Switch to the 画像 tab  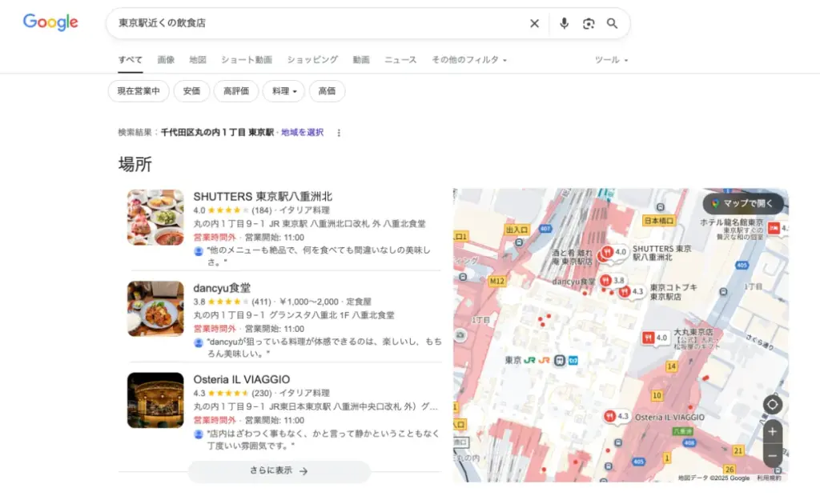click(166, 60)
